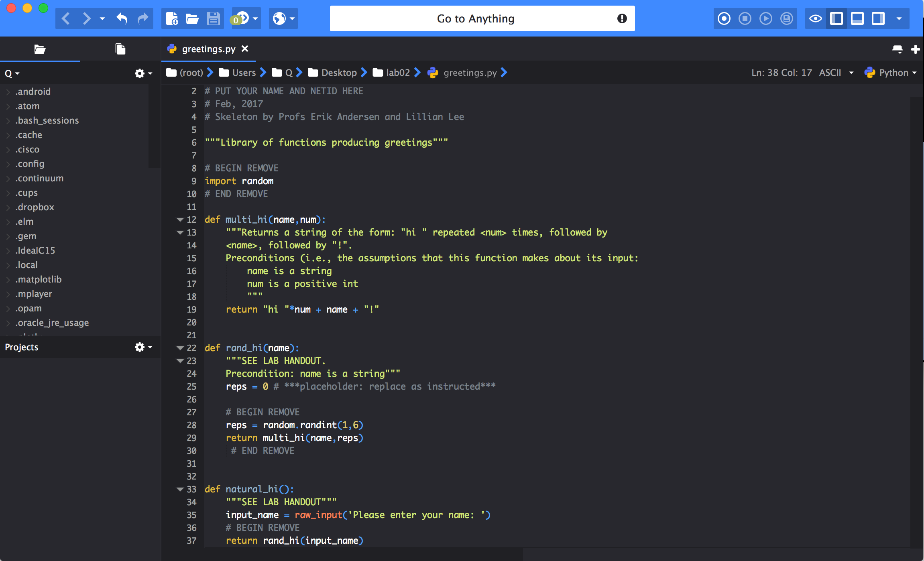Start macro recording with the record icon
The height and width of the screenshot is (561, 924).
(x=724, y=18)
